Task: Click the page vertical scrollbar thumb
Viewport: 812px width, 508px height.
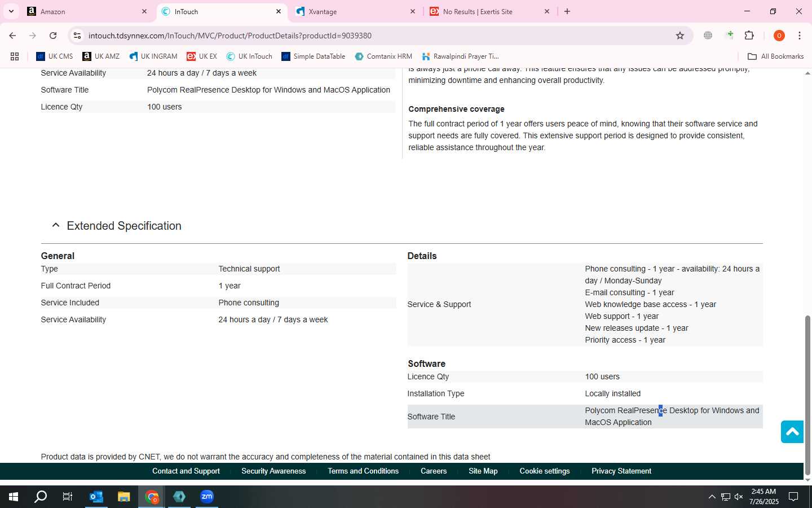Action: point(807,395)
